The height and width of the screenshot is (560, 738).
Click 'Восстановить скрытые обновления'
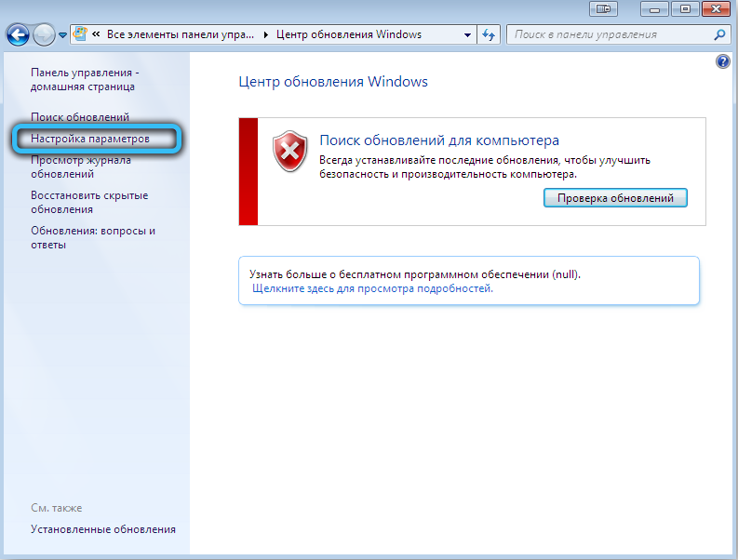pos(89,203)
